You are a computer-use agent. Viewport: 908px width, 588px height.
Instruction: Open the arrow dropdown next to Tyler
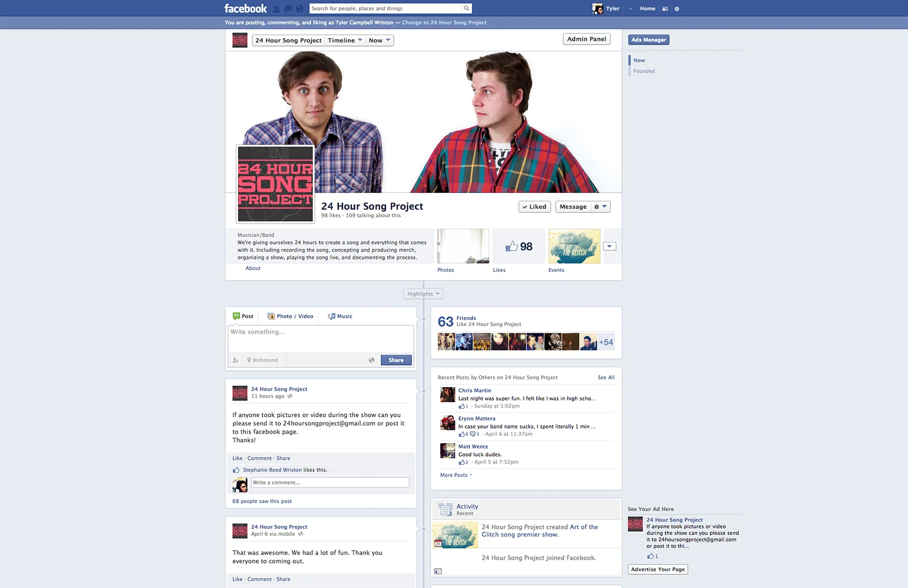tap(630, 9)
